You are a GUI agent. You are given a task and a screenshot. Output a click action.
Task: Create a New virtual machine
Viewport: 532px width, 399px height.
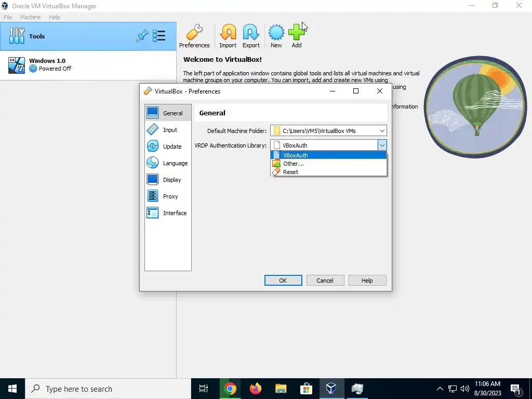[276, 36]
